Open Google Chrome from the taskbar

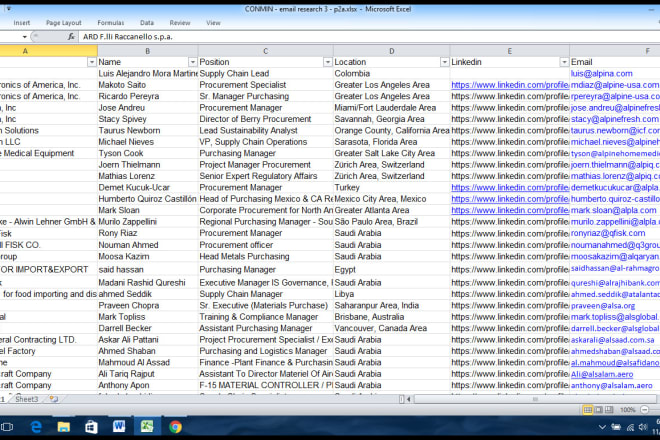(x=175, y=427)
